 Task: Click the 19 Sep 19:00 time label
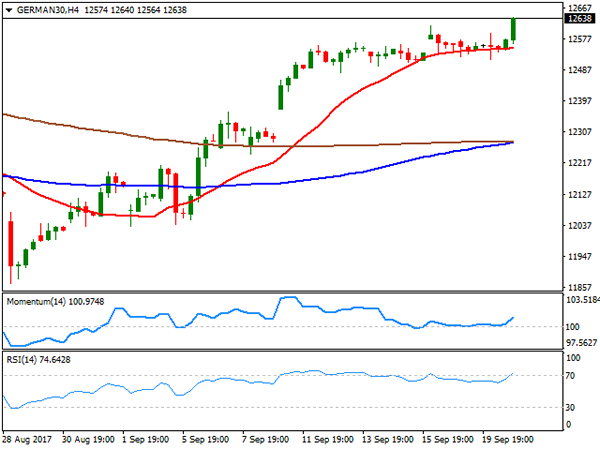click(508, 439)
